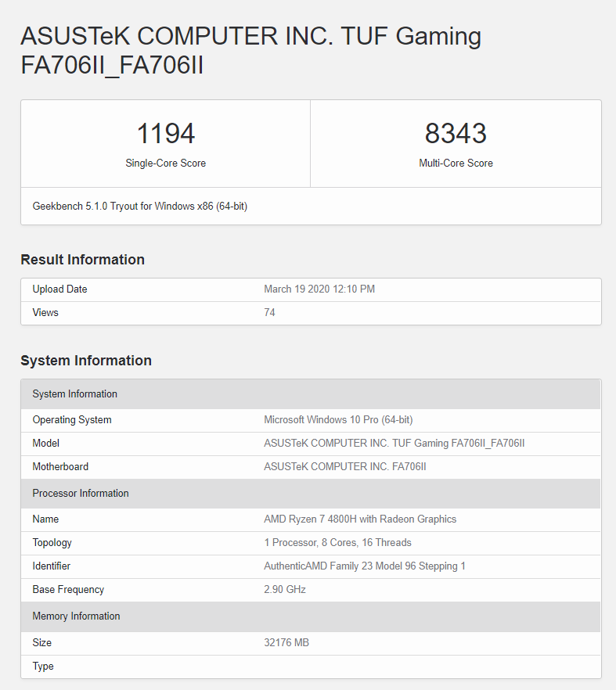The image size is (616, 690).
Task: Click AMD Ryzen 7 4800H with Radeon Graphics
Action: click(360, 519)
